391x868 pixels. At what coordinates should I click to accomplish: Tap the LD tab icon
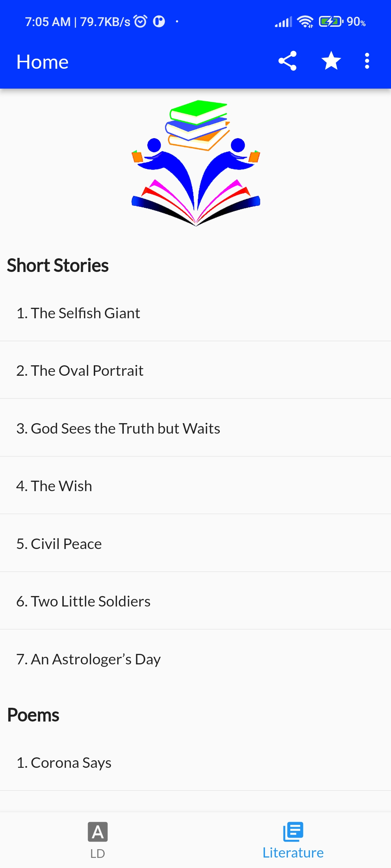pyautogui.click(x=98, y=832)
